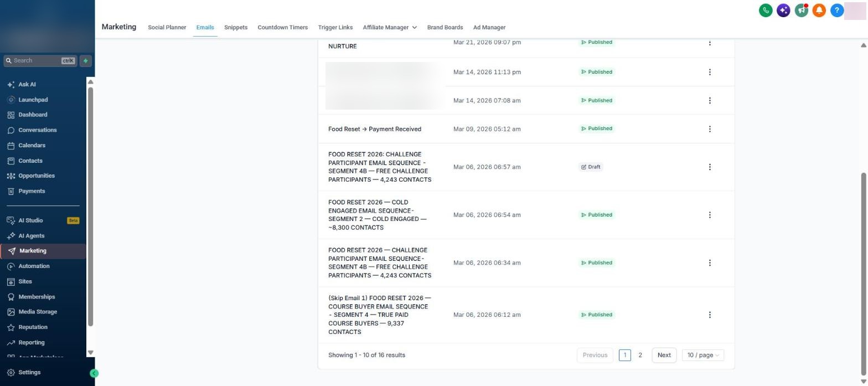Open the megaphone announcements icon
This screenshot has height=386, width=868.
coord(801,10)
